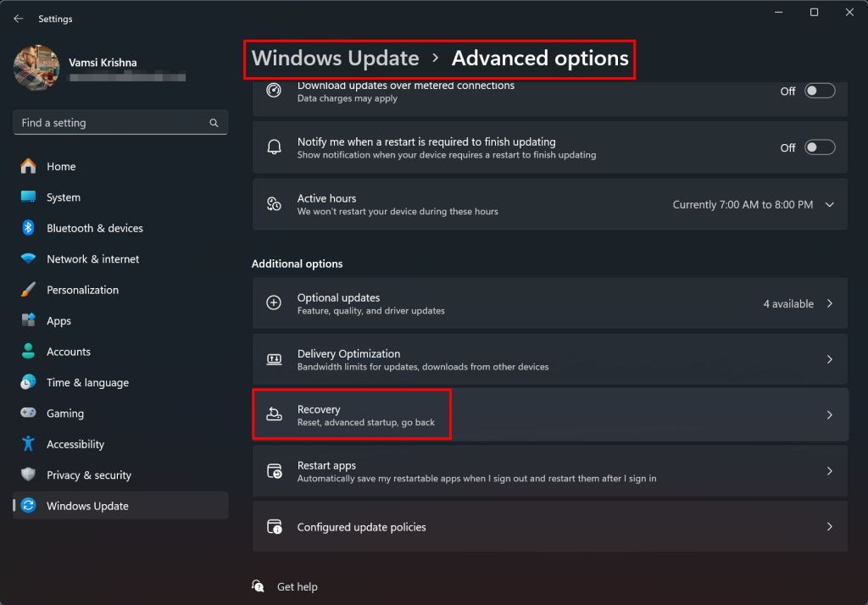Open Configured update policies
Image resolution: width=868 pixels, height=605 pixels.
(549, 526)
